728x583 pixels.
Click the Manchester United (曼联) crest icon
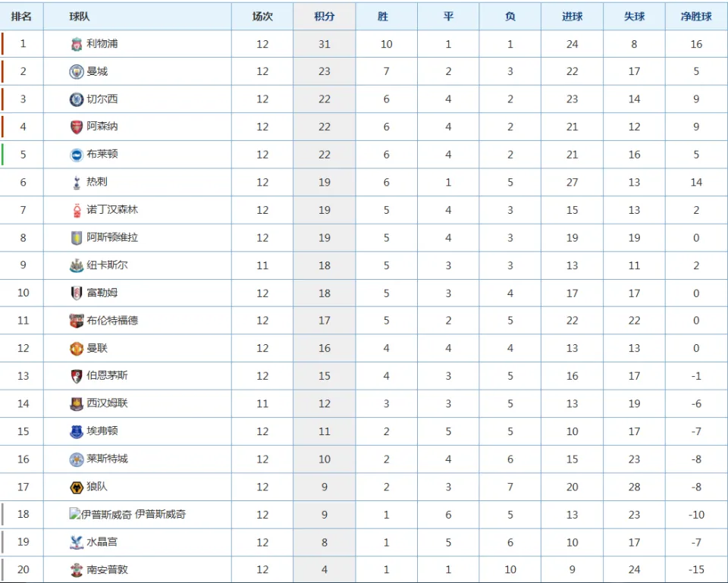coord(77,349)
